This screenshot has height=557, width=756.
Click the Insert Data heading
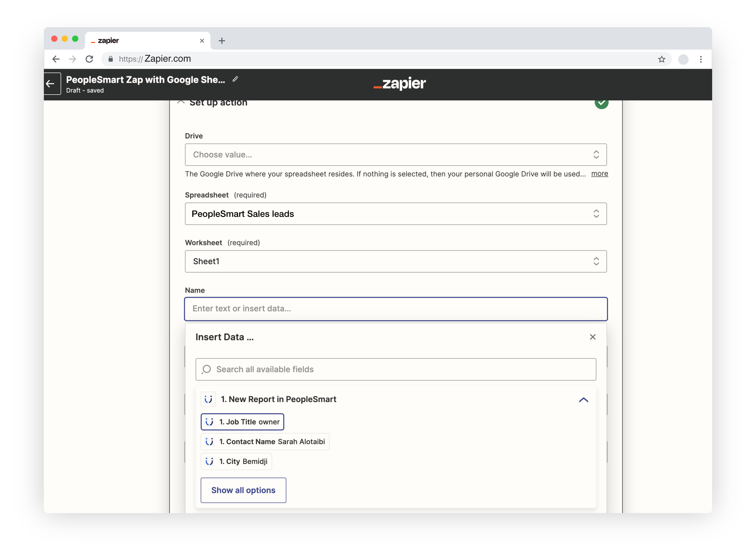225,337
